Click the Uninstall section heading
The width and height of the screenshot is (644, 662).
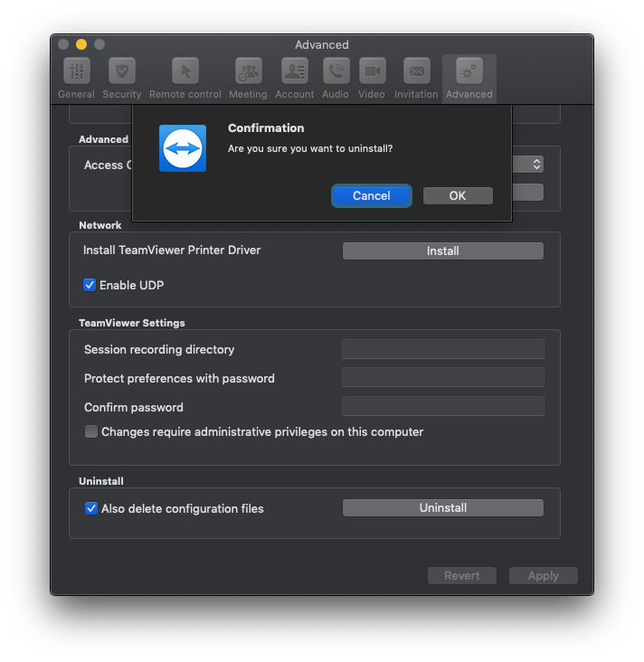(101, 481)
